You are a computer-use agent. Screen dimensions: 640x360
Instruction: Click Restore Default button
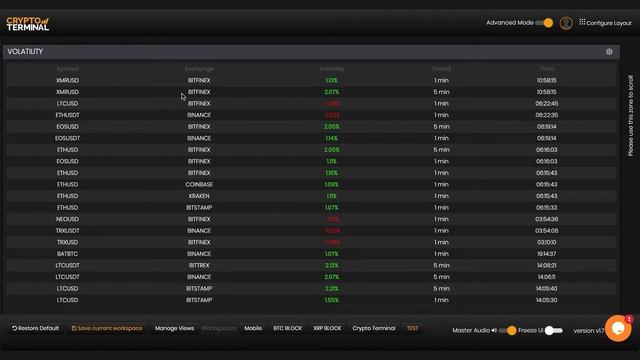click(x=35, y=328)
